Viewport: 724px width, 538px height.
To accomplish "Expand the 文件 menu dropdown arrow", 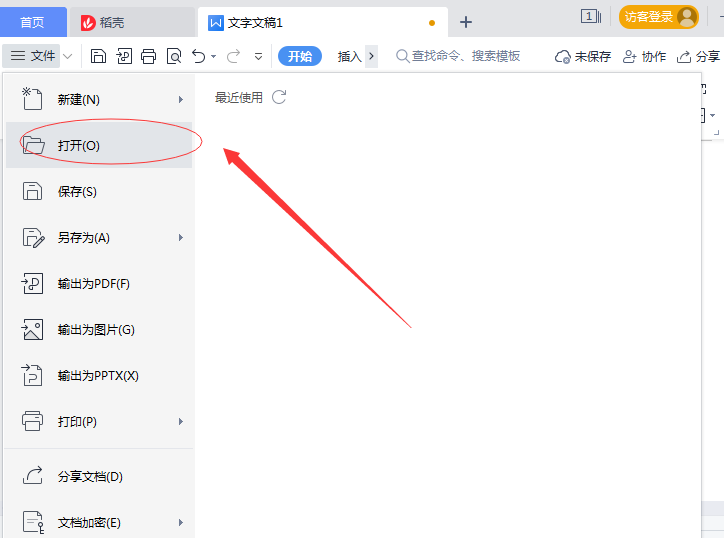I will tap(68, 56).
